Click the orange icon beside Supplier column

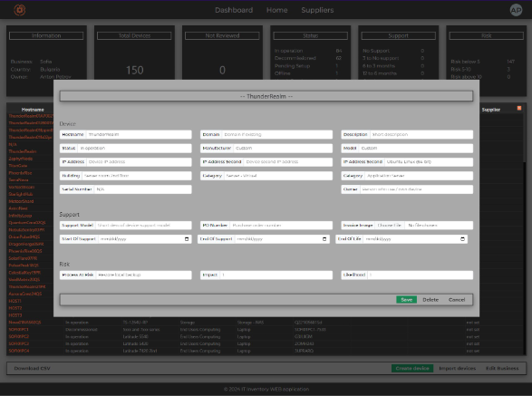(518, 108)
